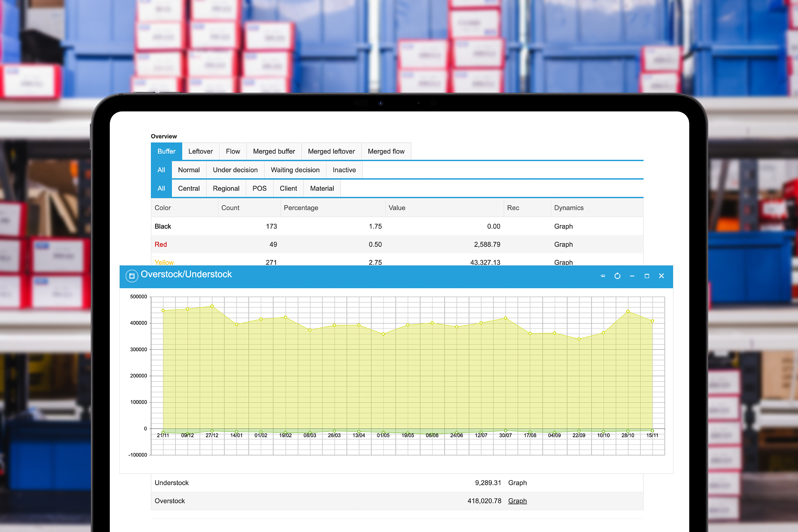Click the pin icon on Overstock/Understock window
Viewport: 798px width, 532px height.
(603, 276)
